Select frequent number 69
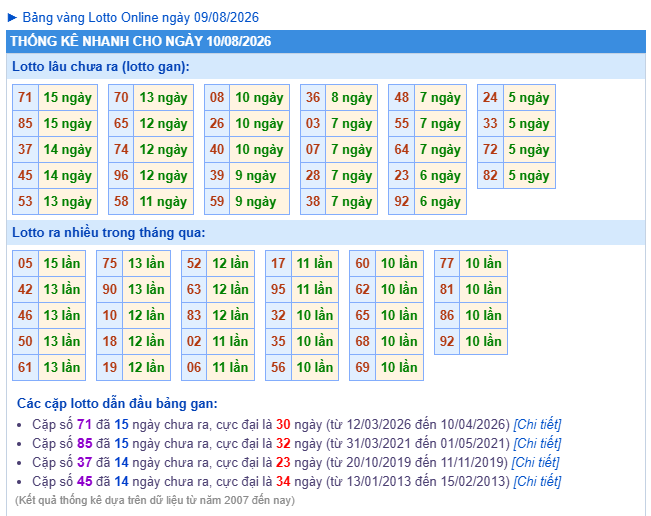Viewport: 651px width, 516px height. [x=362, y=367]
